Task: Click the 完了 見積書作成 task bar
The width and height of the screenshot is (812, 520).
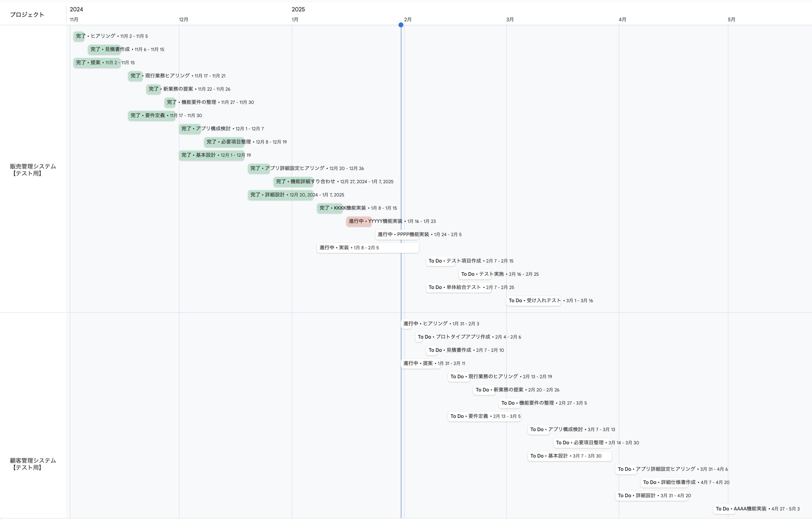Action: click(x=104, y=49)
